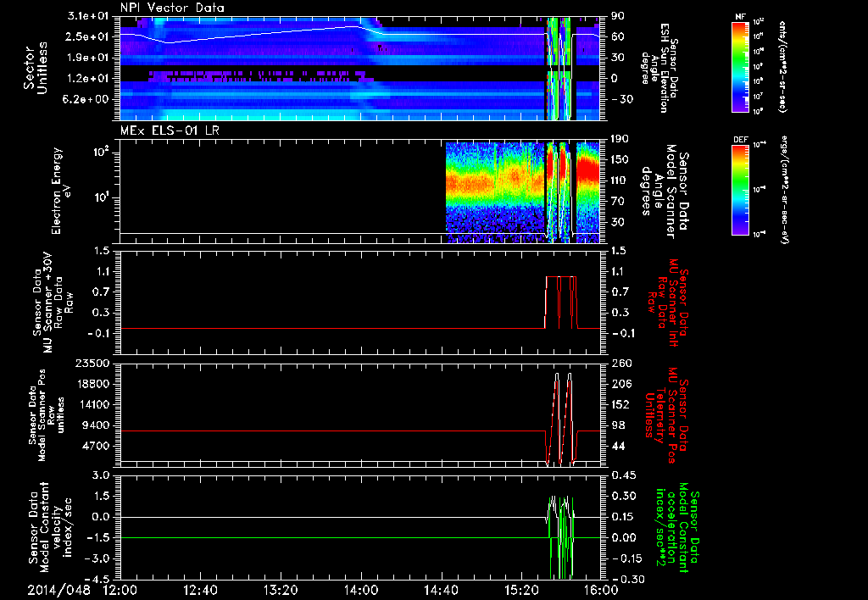Click the '90' sun elevation tick value
Image resolution: width=868 pixels, height=600 pixels.
(x=617, y=16)
